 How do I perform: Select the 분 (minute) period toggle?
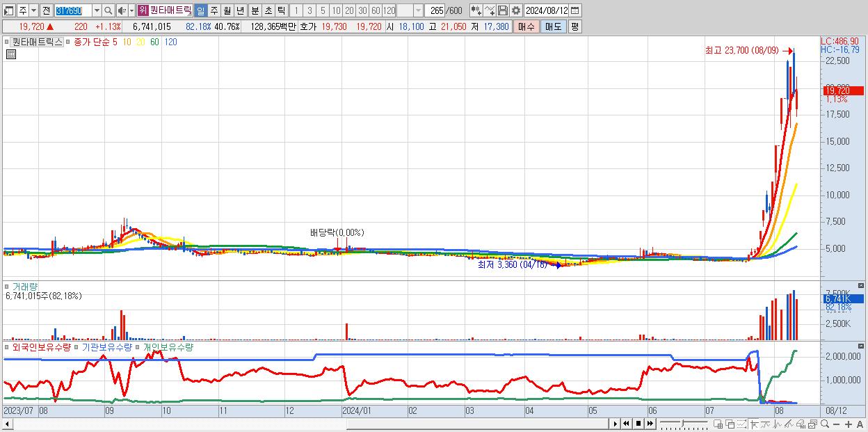[x=255, y=10]
